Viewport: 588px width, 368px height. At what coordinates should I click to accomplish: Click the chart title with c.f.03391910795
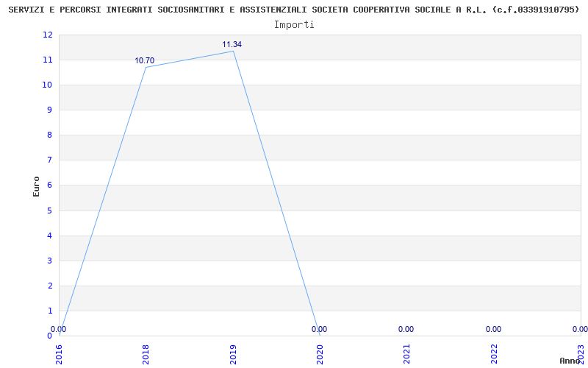pyautogui.click(x=293, y=10)
